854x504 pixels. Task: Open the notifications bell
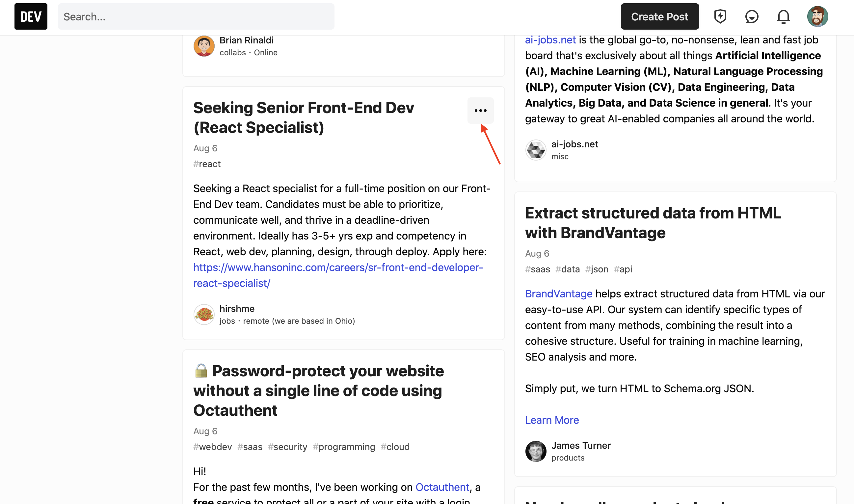pyautogui.click(x=783, y=16)
